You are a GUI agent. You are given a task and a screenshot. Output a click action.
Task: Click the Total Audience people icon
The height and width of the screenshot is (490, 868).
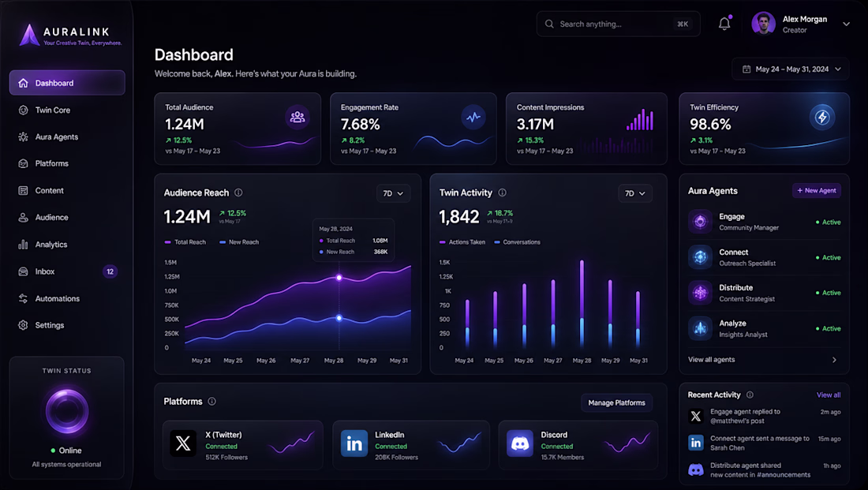[x=297, y=117]
